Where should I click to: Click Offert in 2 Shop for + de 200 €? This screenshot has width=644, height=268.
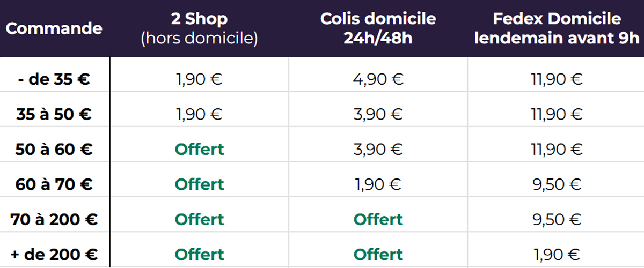click(x=199, y=254)
